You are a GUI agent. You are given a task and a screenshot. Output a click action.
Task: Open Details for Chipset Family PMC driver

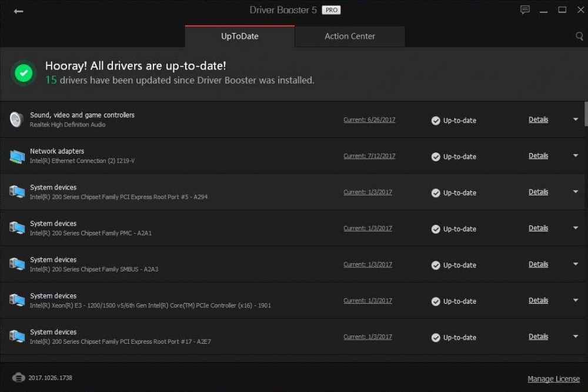click(538, 228)
